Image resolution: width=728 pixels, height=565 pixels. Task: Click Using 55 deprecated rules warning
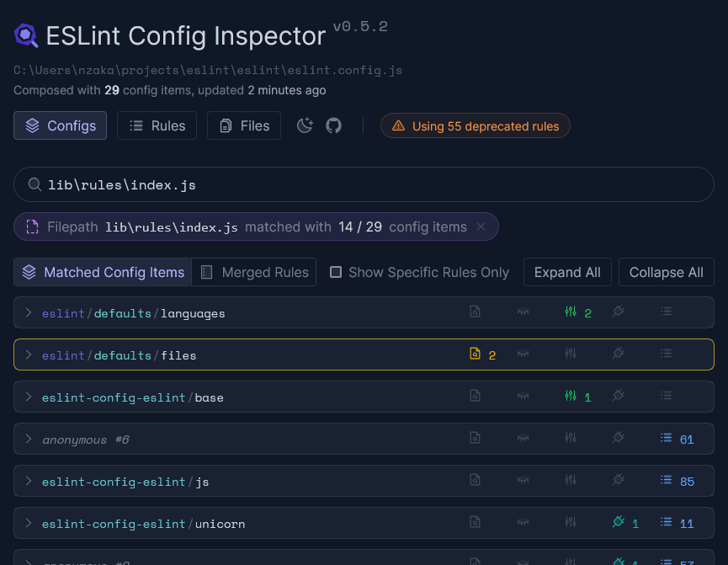pos(475,125)
